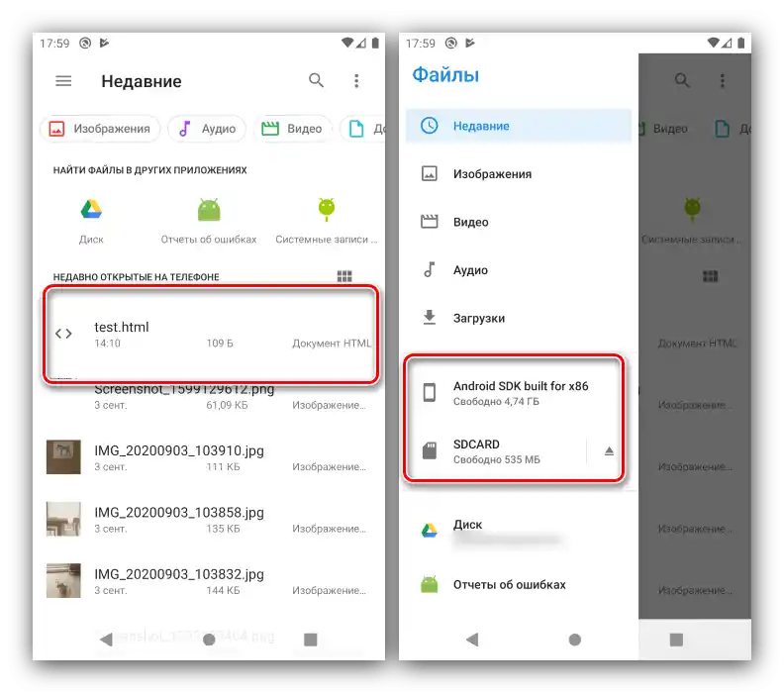The width and height of the screenshot is (784, 693).
Task: Tap the Home navigation button on left phone
Action: pyautogui.click(x=209, y=640)
